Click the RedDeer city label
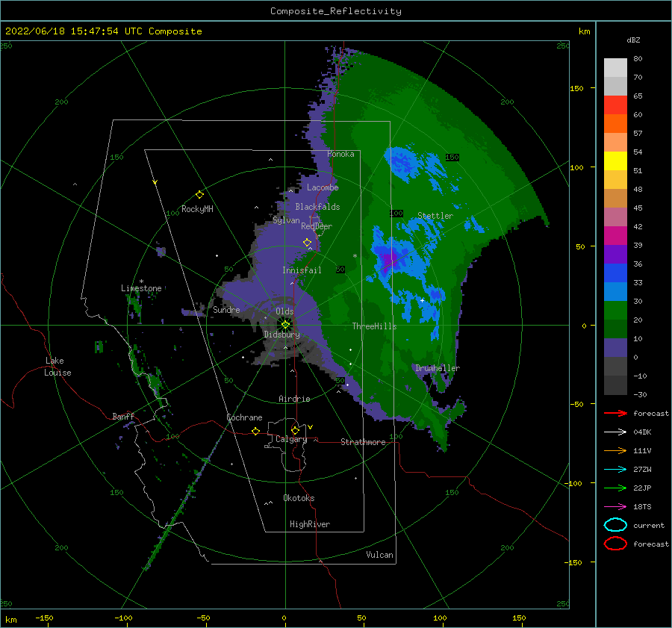This screenshot has width=672, height=628. pos(317,226)
